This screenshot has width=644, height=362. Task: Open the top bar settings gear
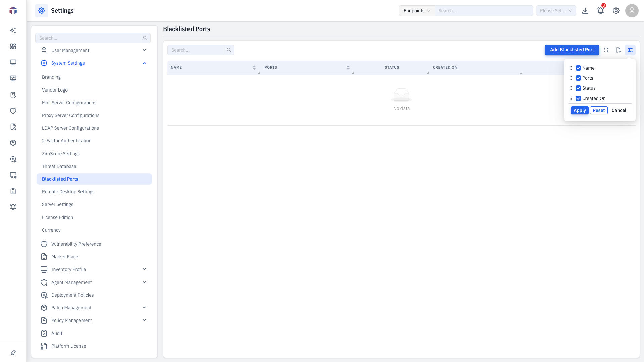(616, 11)
